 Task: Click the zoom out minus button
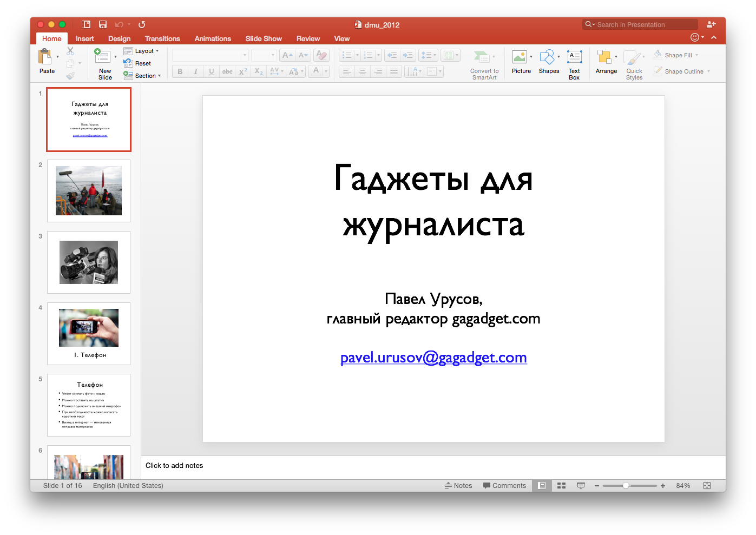coord(597,486)
